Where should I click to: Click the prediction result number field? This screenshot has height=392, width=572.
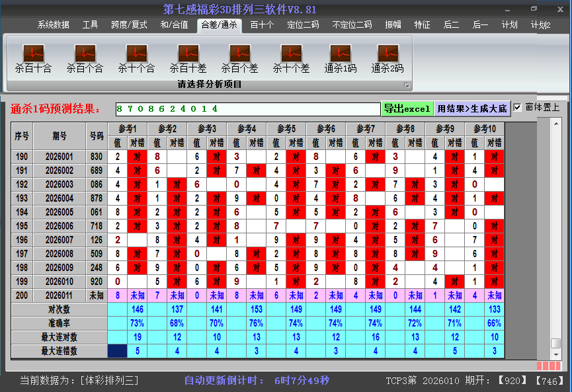(x=247, y=108)
